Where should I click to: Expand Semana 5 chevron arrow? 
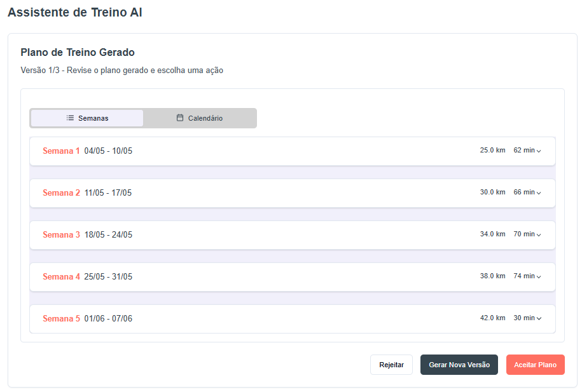pyautogui.click(x=539, y=318)
